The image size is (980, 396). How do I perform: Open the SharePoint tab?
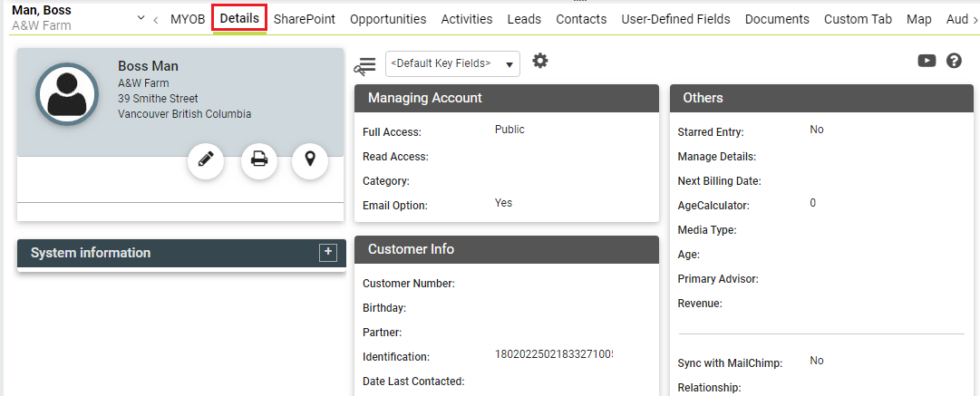(x=305, y=19)
